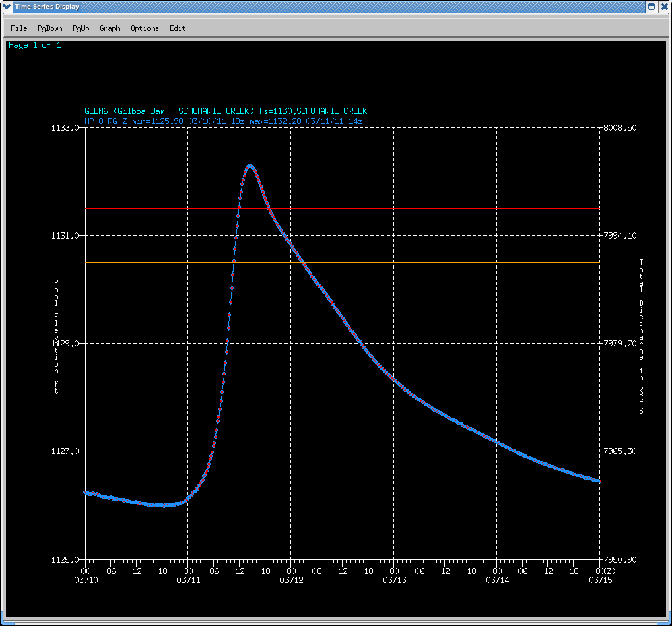Click the 8008.50 right axis label
The image size is (672, 626).
(619, 128)
